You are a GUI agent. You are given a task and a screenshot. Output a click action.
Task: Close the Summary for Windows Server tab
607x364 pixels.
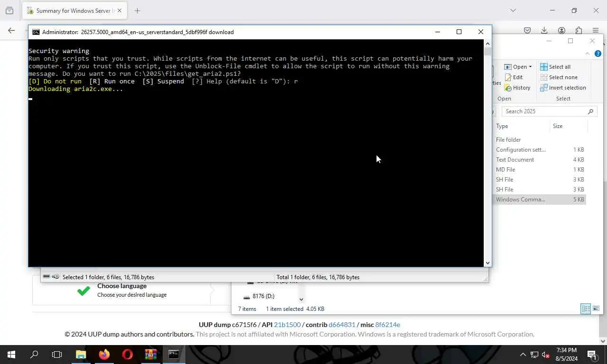tap(120, 10)
